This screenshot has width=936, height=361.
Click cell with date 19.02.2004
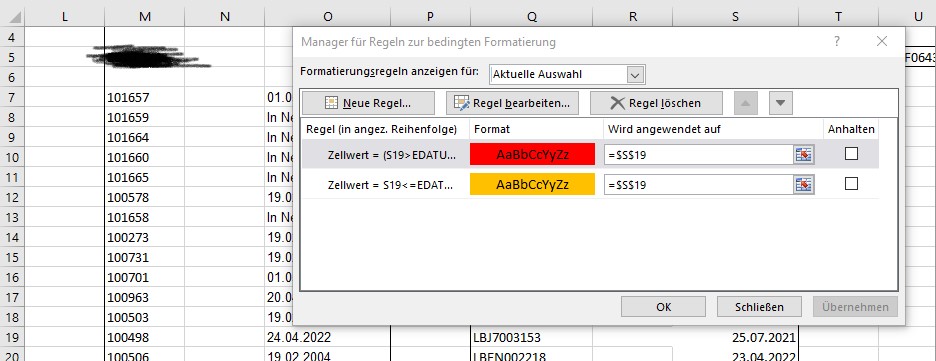[x=327, y=355]
